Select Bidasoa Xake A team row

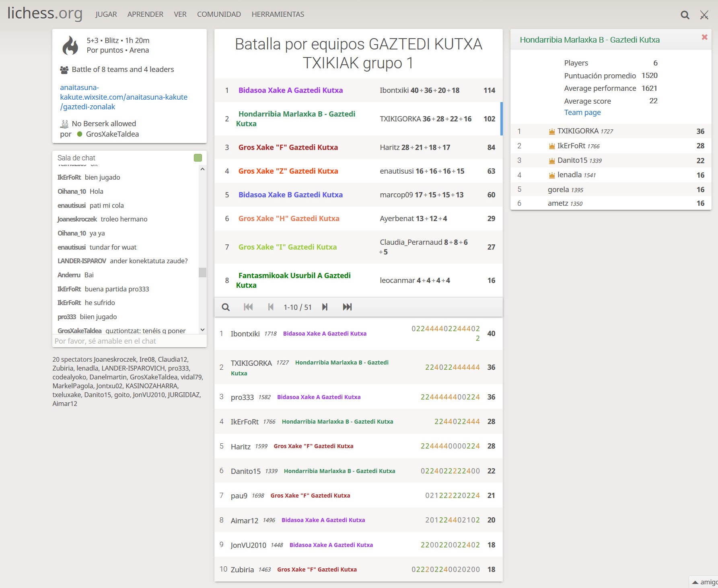click(290, 90)
